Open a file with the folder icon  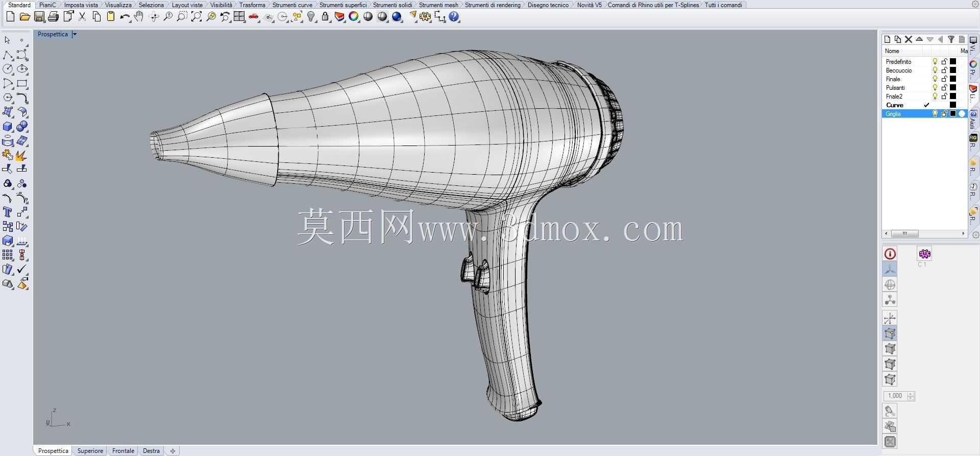[x=24, y=17]
